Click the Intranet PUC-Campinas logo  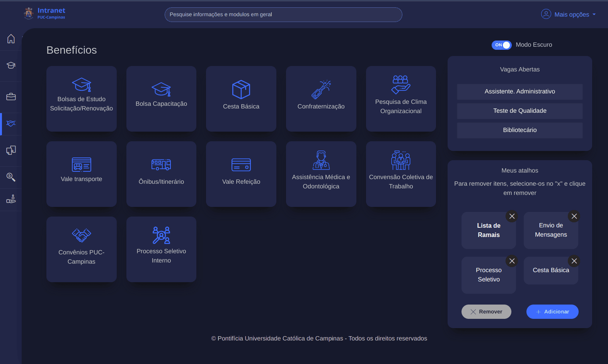pos(44,13)
